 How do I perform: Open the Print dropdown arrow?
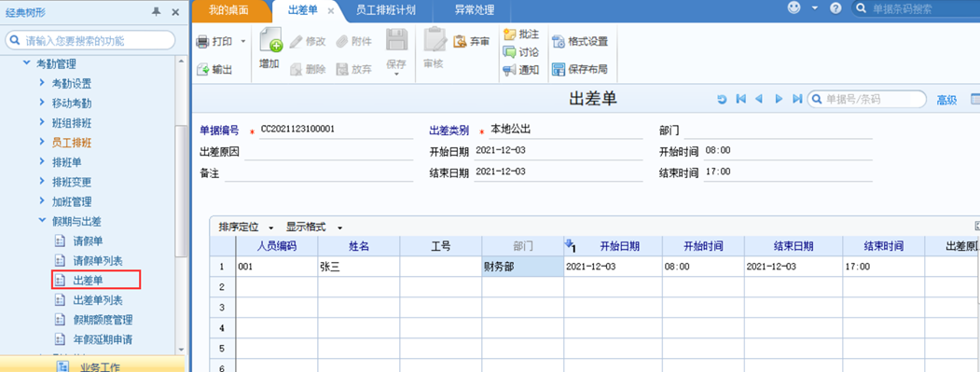(x=243, y=42)
